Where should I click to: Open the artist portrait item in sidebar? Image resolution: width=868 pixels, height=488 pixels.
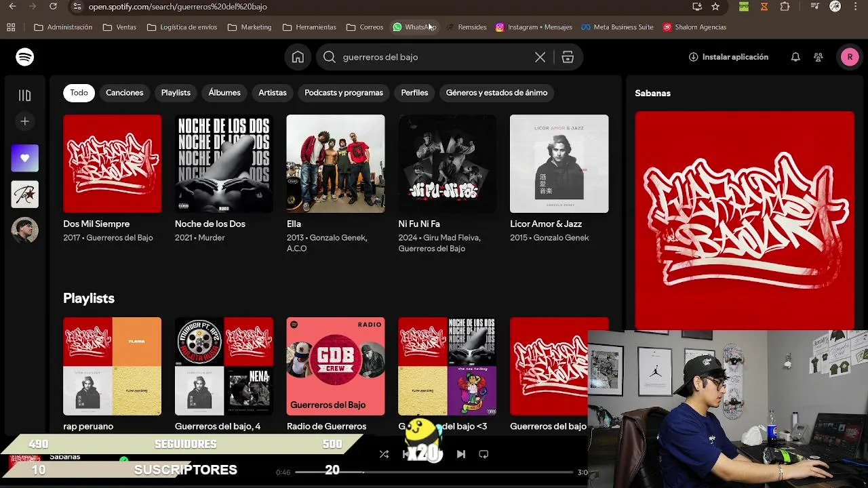pyautogui.click(x=25, y=230)
